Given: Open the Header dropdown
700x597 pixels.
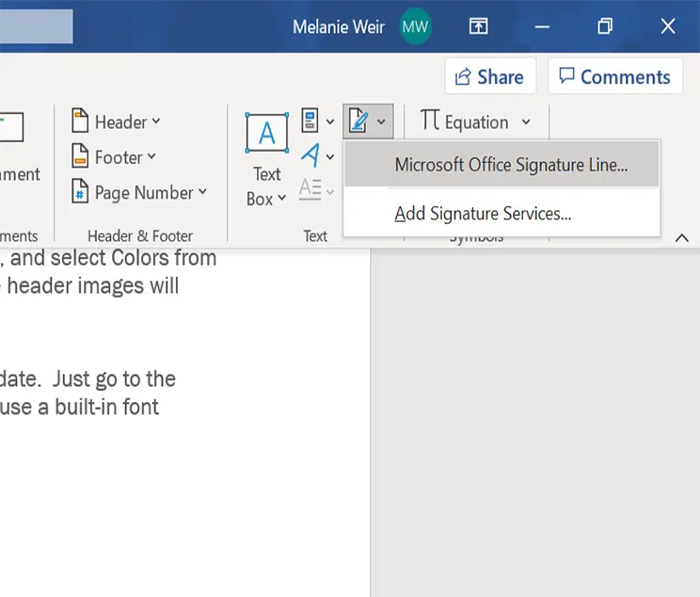Looking at the screenshot, I should click(x=156, y=121).
